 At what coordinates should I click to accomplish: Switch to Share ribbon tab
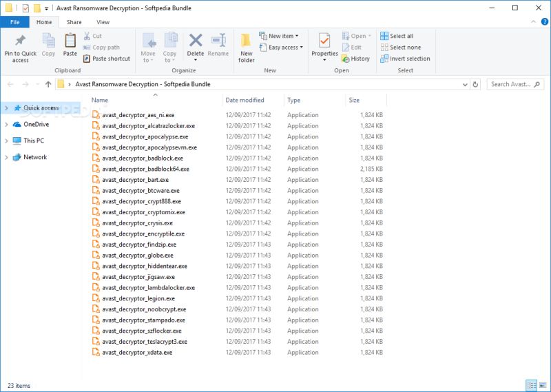point(74,22)
